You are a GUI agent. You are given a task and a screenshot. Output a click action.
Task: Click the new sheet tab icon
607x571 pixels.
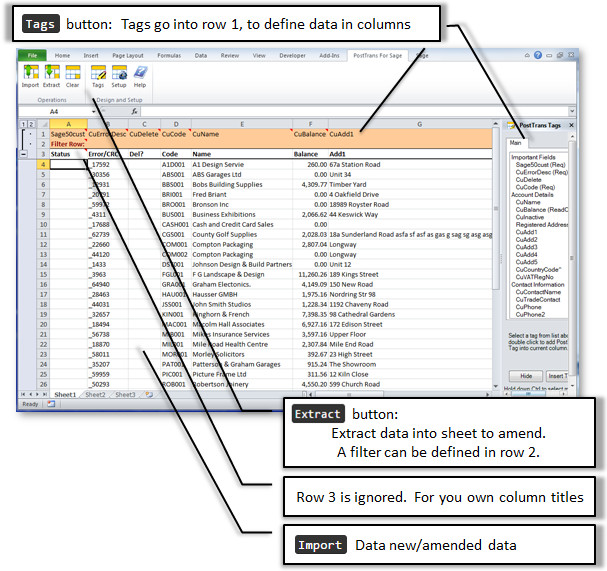(147, 395)
